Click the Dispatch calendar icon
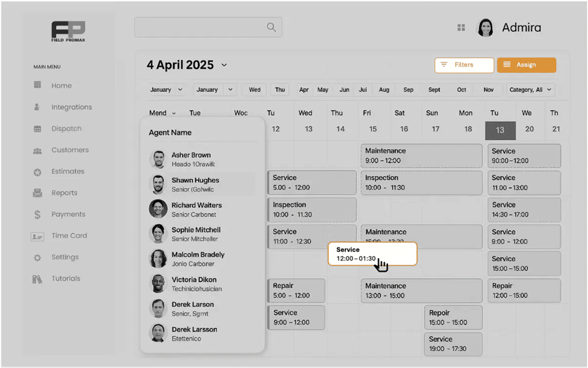This screenshot has width=588, height=368. 37,129
